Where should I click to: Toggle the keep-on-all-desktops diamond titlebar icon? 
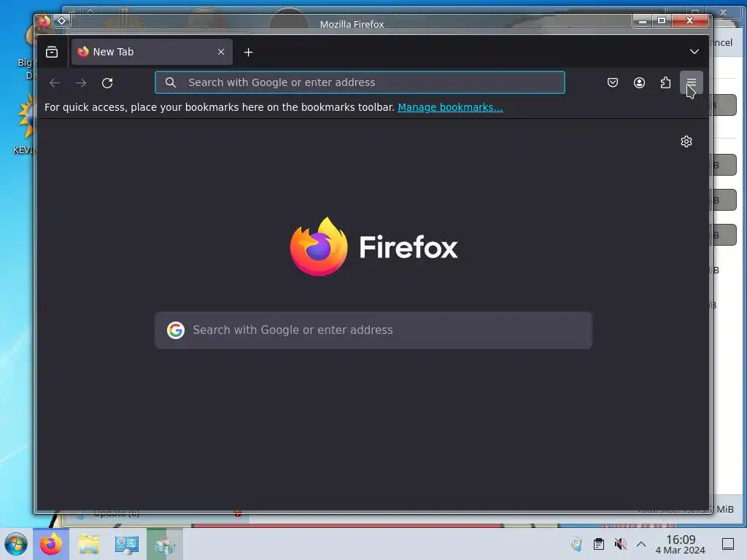click(62, 20)
